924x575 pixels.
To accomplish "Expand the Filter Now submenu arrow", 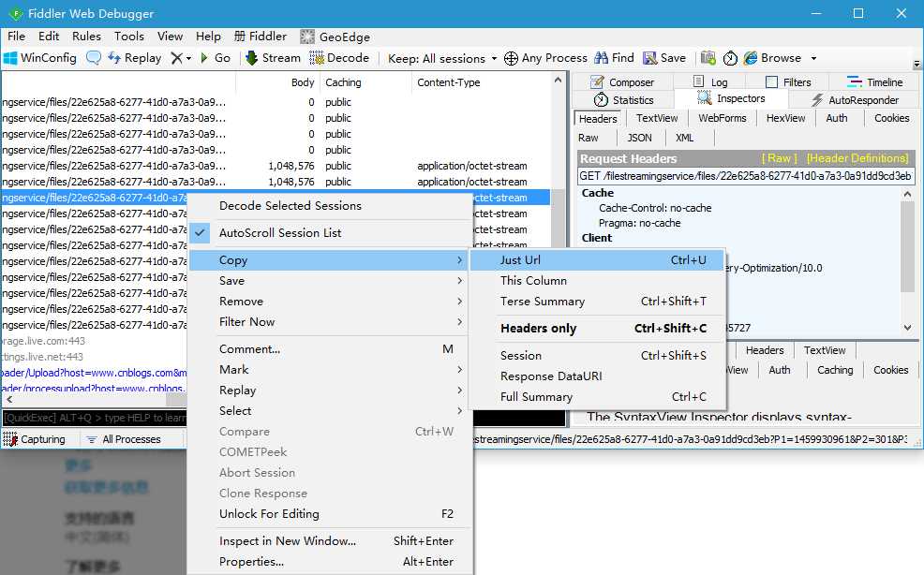I will [459, 322].
